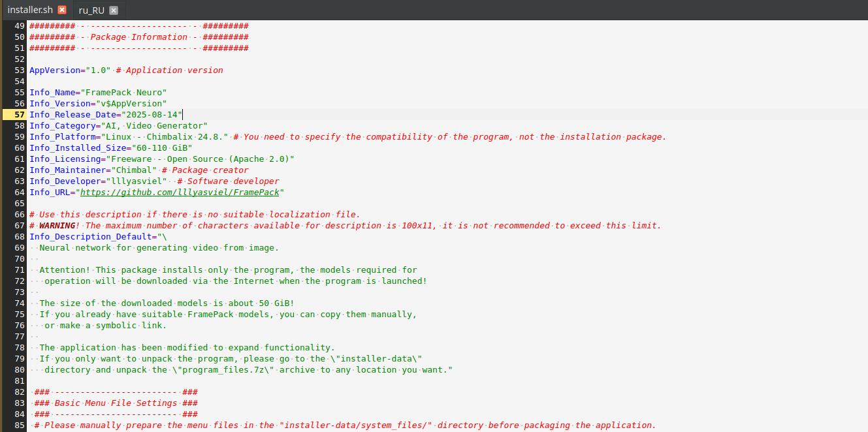Place cursor on the AppVersion variable
This screenshot has height=432, width=868.
point(55,70)
